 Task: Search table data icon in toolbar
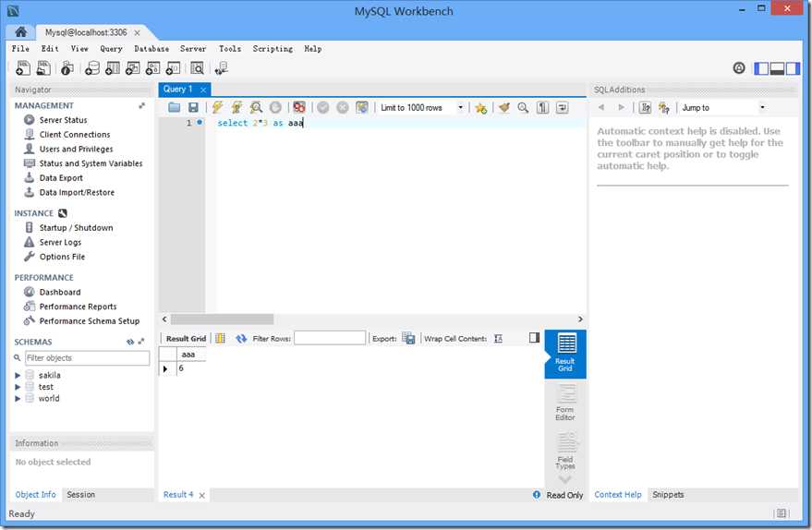[198, 67]
